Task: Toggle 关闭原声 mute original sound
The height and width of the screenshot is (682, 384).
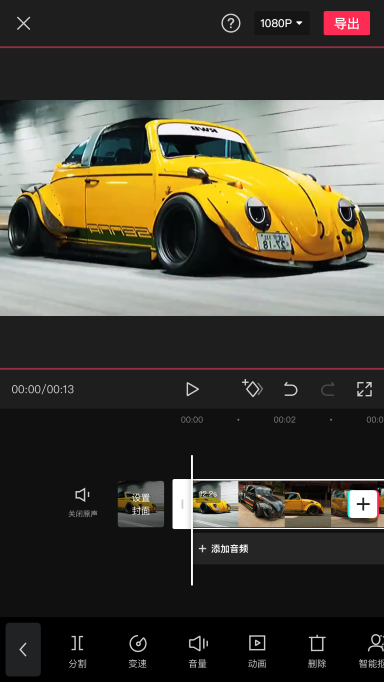Action: pyautogui.click(x=83, y=503)
